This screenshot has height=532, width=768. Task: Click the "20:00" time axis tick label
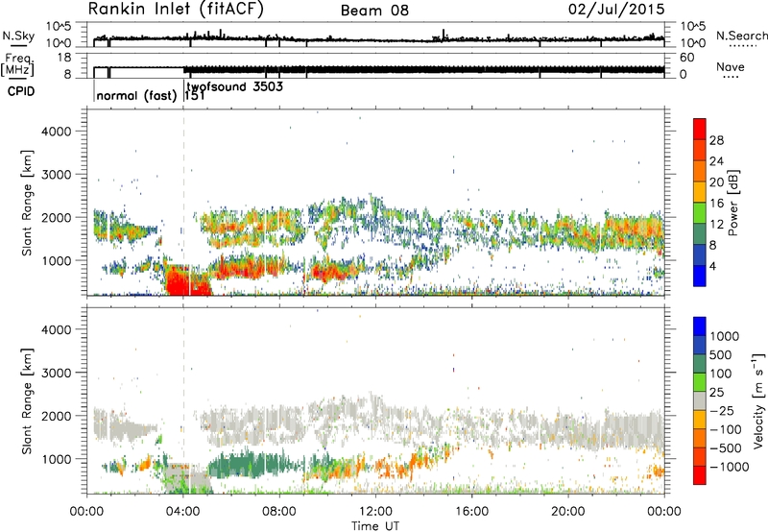[x=568, y=511]
